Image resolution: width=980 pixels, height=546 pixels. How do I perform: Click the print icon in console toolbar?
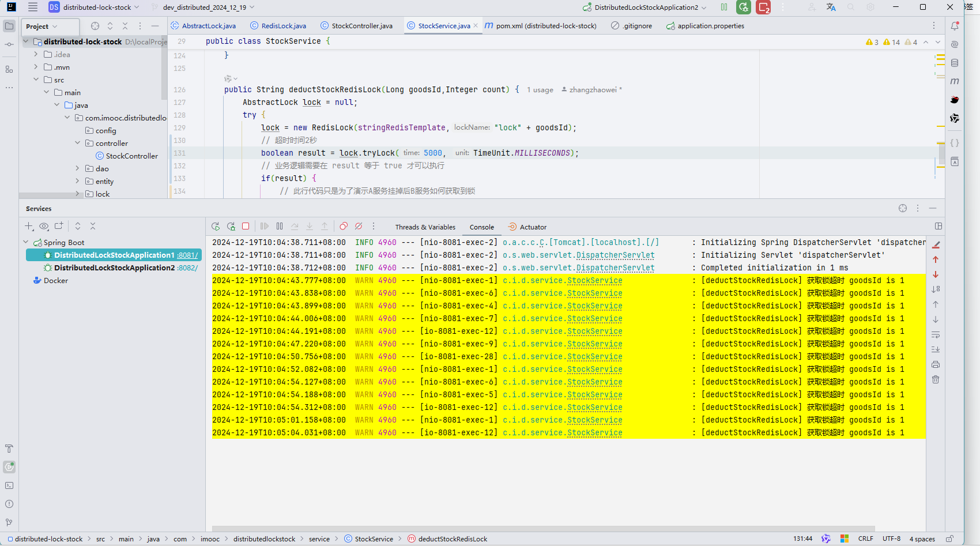tap(936, 364)
